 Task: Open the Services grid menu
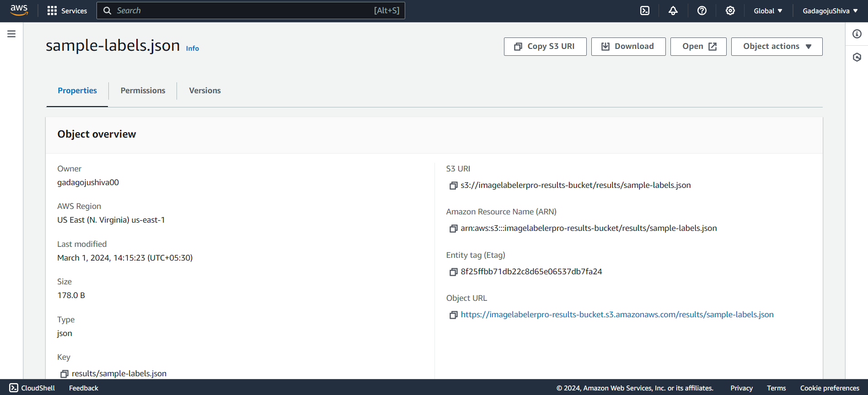tap(67, 11)
